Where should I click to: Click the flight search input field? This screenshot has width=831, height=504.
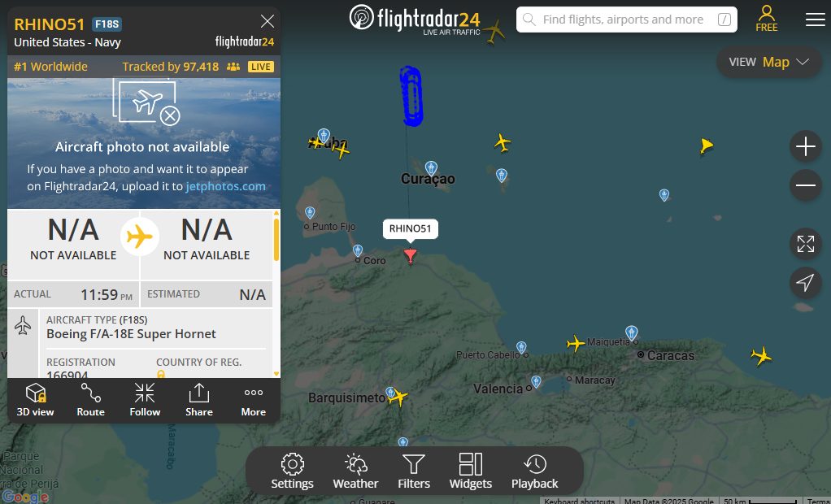(626, 20)
